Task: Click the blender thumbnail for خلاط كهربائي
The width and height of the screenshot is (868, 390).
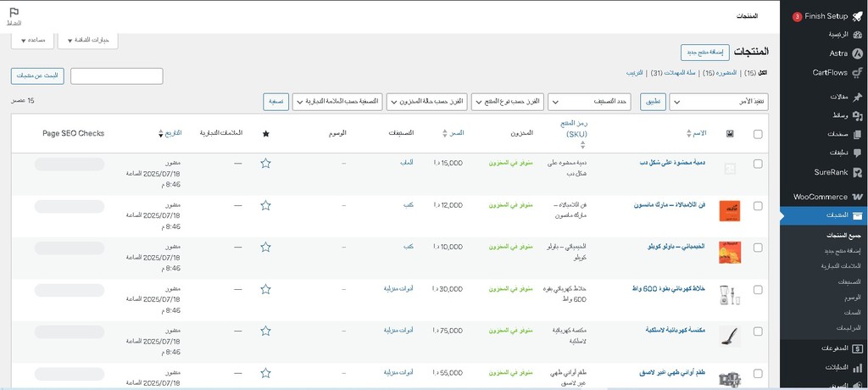Action: pyautogui.click(x=730, y=295)
